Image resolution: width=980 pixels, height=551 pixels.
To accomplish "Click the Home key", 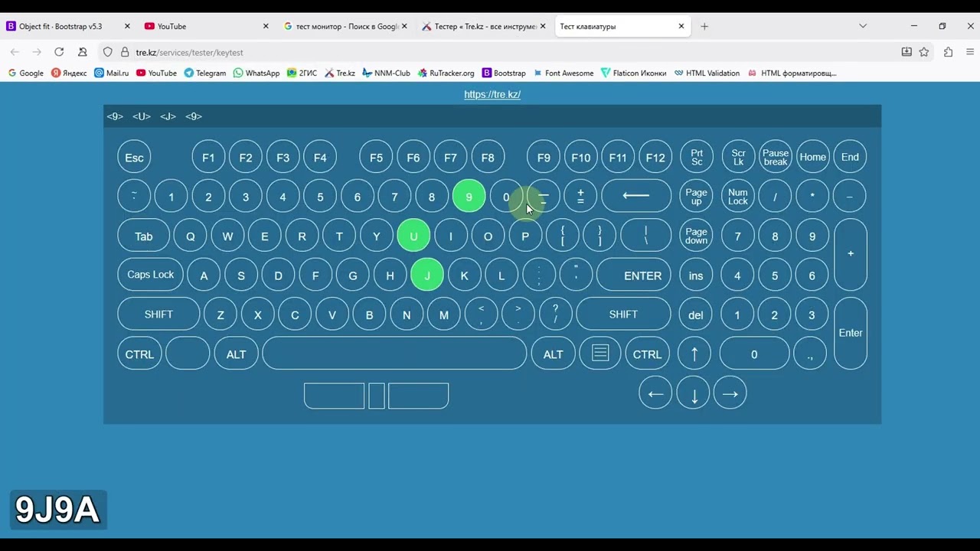I will click(812, 157).
